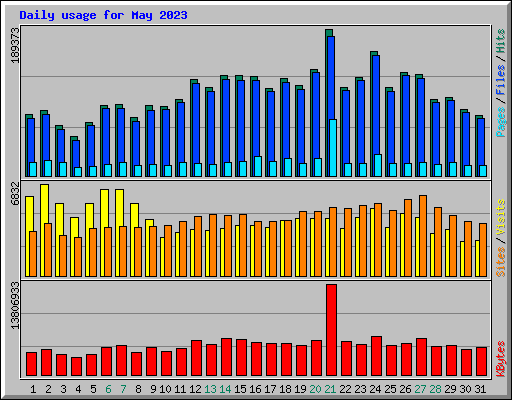This screenshot has height=400, width=512.
Task: Select the orange 'Sites' legend label
Action: pyautogui.click(x=501, y=262)
